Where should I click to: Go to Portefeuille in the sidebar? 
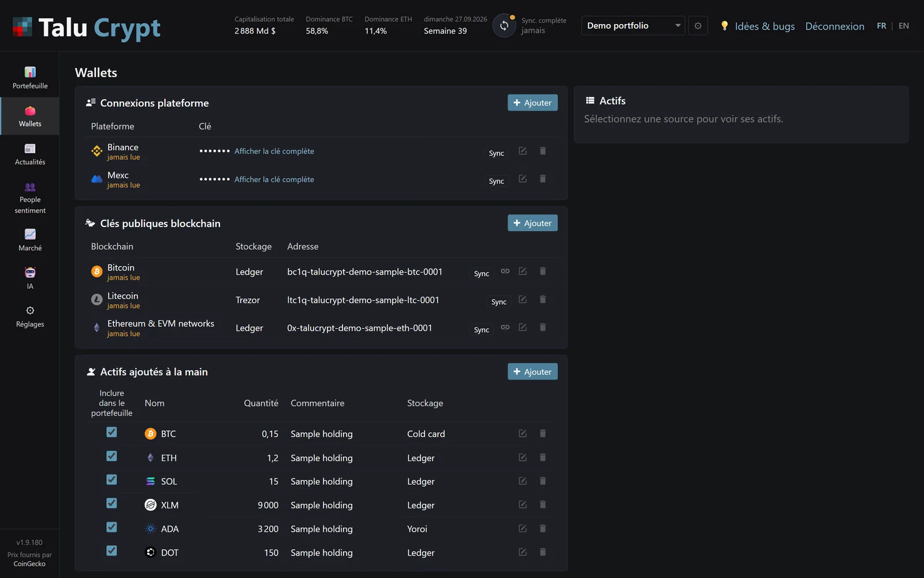pos(30,78)
